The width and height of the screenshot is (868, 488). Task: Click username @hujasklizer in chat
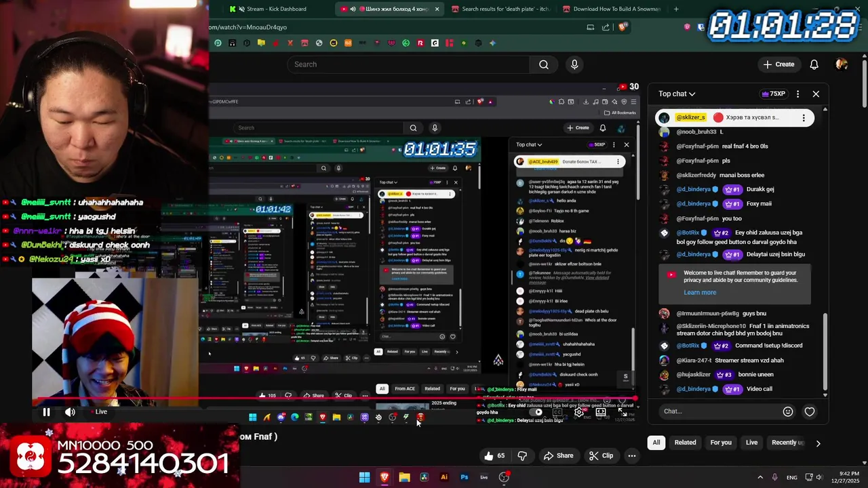694,375
